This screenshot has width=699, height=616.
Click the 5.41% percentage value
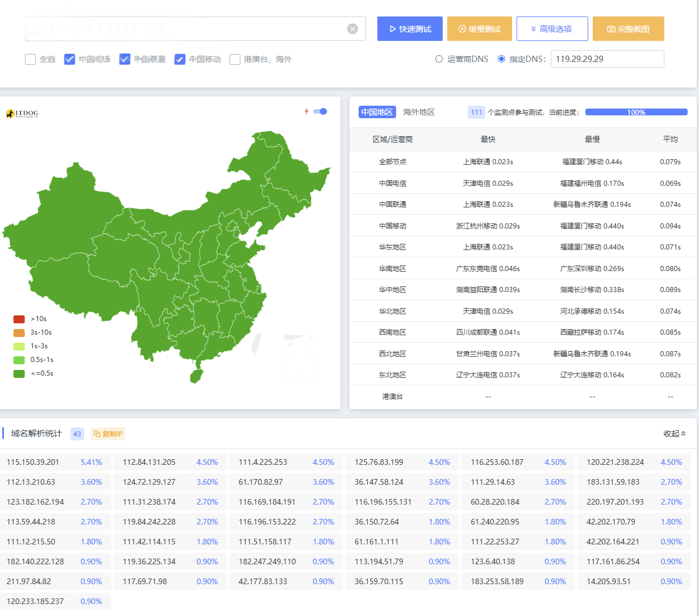click(x=91, y=463)
